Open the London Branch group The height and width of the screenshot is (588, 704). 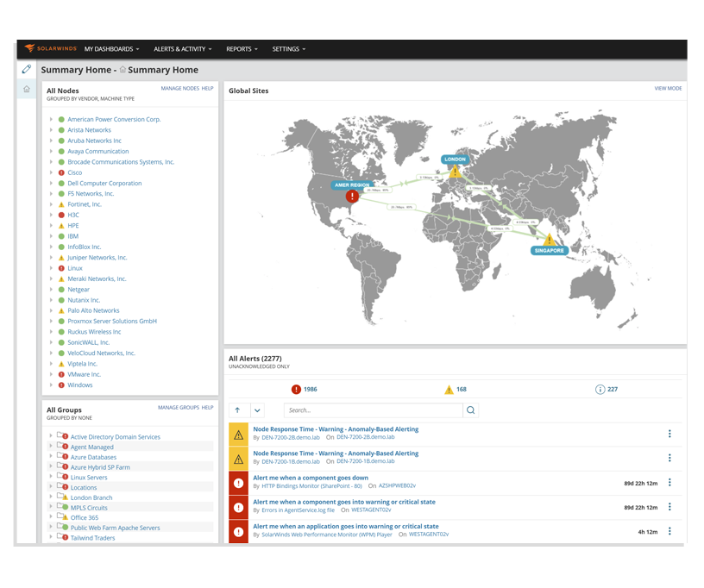[x=91, y=497]
